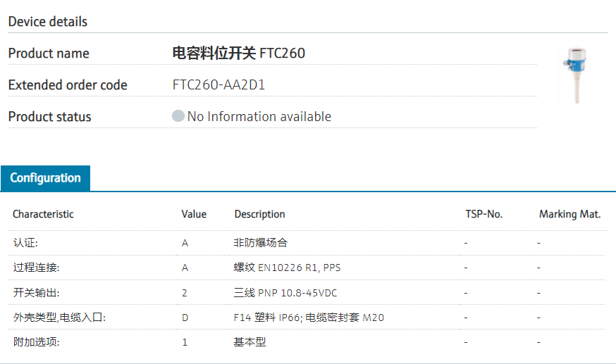
Task: Click the No Information available status text
Action: pyautogui.click(x=259, y=117)
